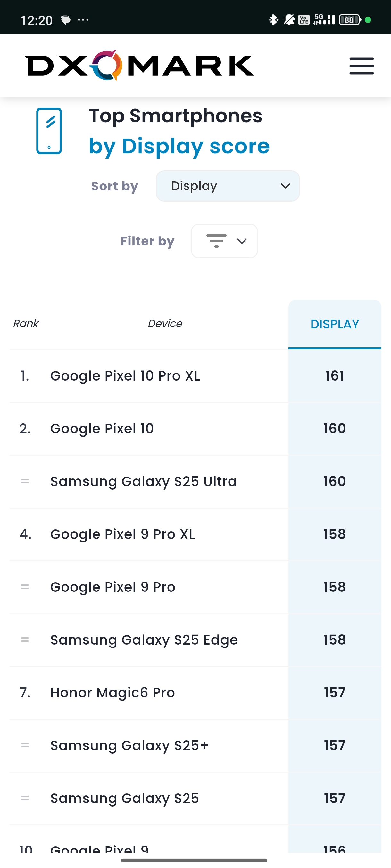Tap the Bluetooth status bar icon
The image size is (391, 868).
(x=273, y=20)
